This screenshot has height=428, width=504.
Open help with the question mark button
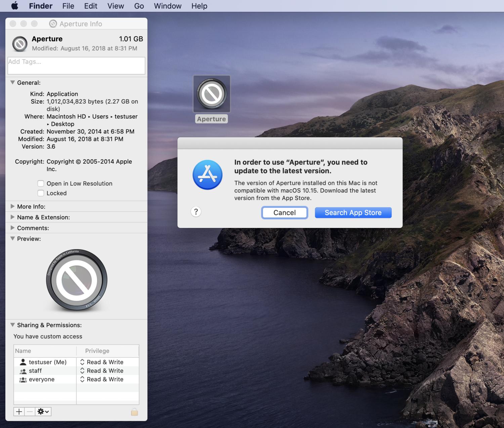pyautogui.click(x=196, y=212)
